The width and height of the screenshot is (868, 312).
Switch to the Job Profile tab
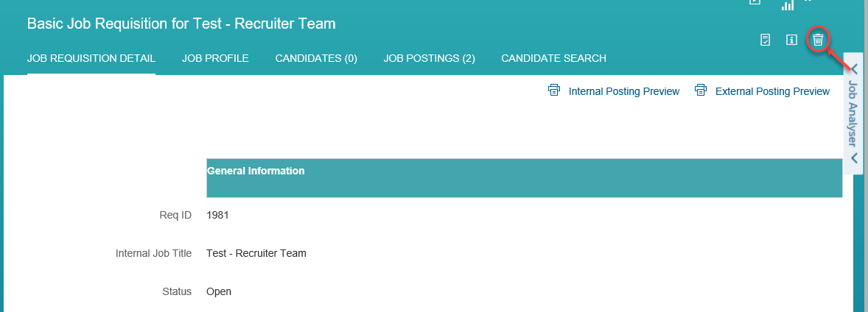(215, 58)
